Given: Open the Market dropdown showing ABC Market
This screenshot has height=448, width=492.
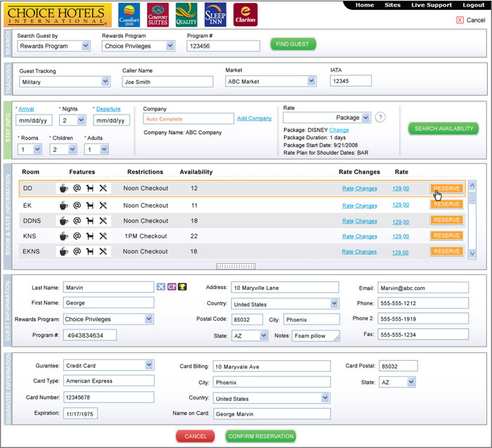Looking at the screenshot, I should [311, 81].
